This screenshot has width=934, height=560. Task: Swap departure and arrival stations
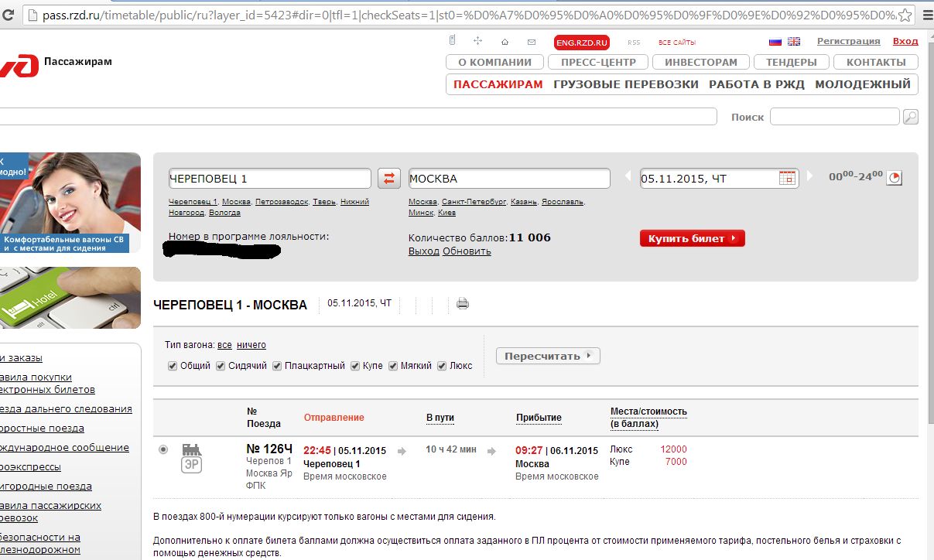point(388,179)
